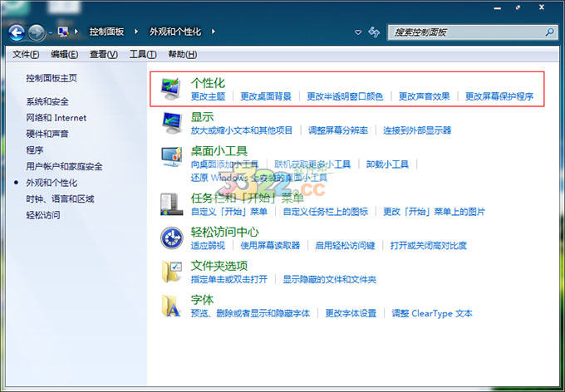Open the Folder Options (文件夹选项) icon
Image resolution: width=565 pixels, height=392 pixels.
[x=172, y=272]
